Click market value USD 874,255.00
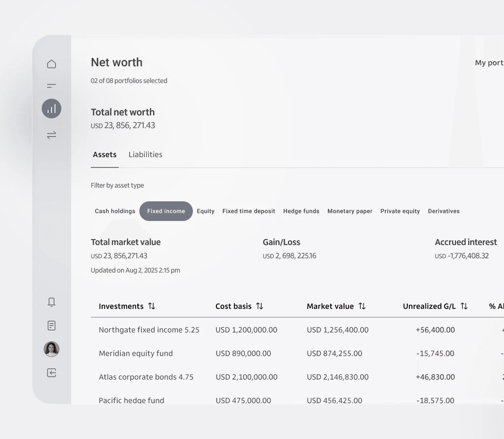Screen dimensions: 504x439 point(335,354)
